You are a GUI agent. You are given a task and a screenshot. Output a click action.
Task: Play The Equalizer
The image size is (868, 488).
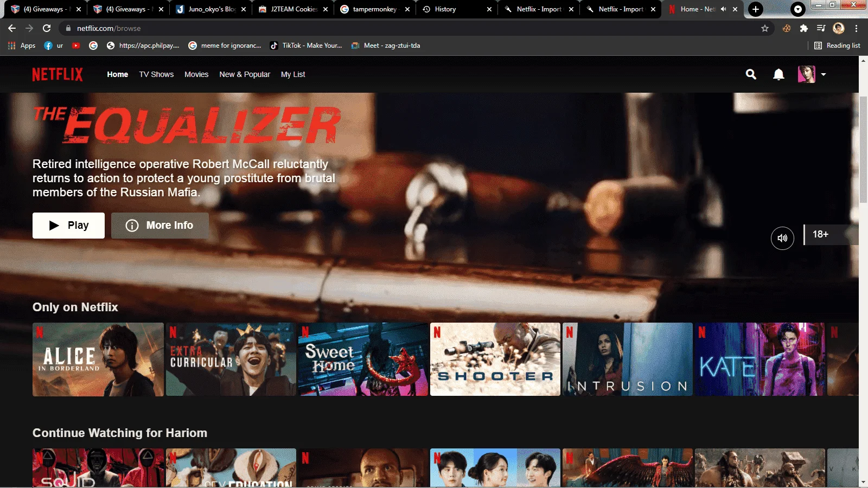point(68,226)
